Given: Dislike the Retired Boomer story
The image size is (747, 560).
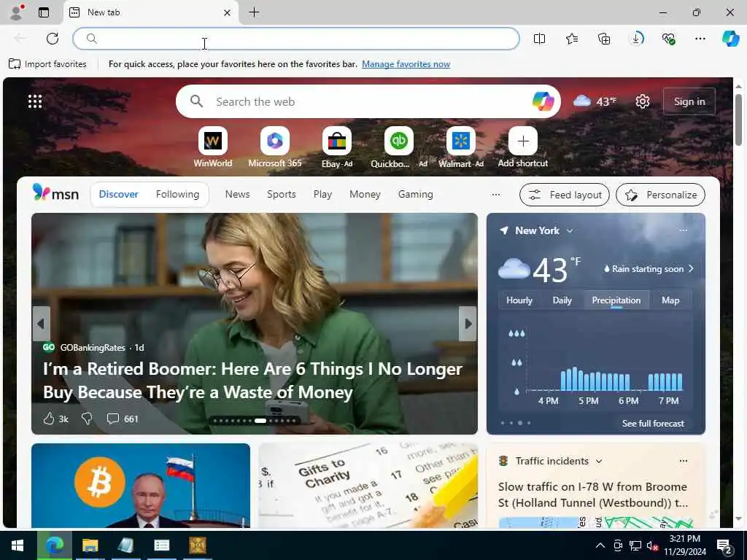Looking at the screenshot, I should click(87, 419).
